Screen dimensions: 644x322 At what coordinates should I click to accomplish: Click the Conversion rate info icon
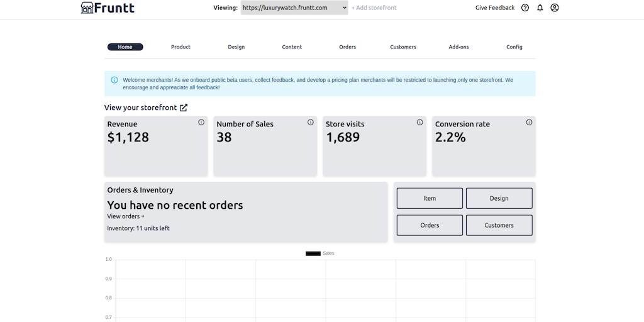pos(529,123)
